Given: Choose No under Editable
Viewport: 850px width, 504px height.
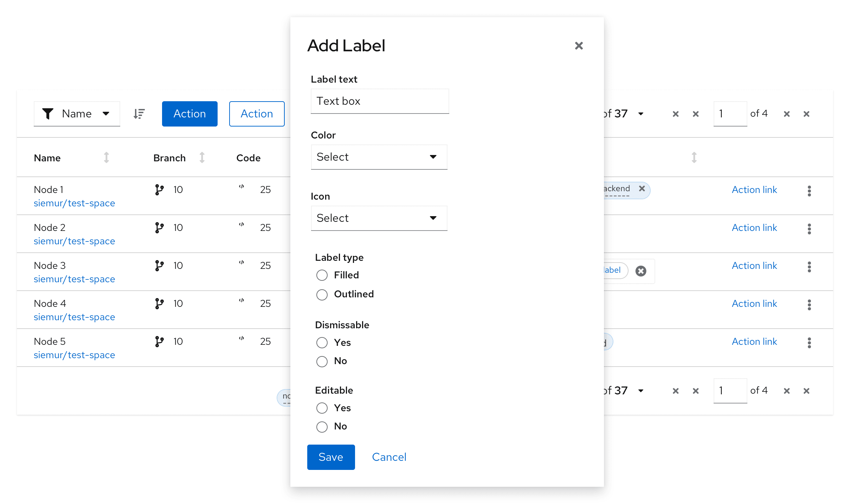Looking at the screenshot, I should click(x=322, y=427).
